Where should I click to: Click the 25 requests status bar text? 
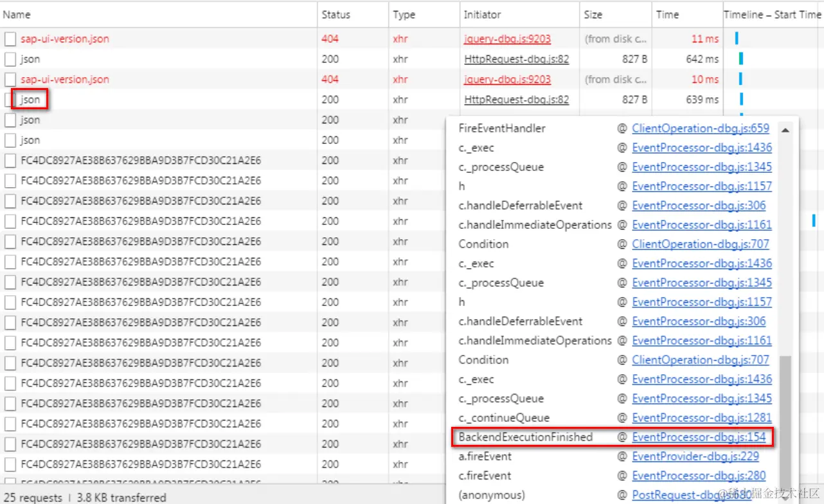coord(32,498)
